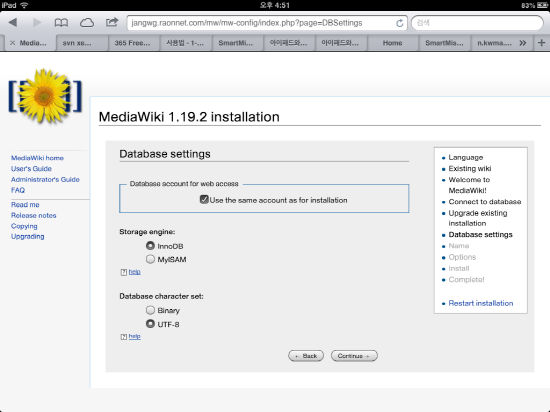Click Connect to database step
550x412 pixels.
485,202
